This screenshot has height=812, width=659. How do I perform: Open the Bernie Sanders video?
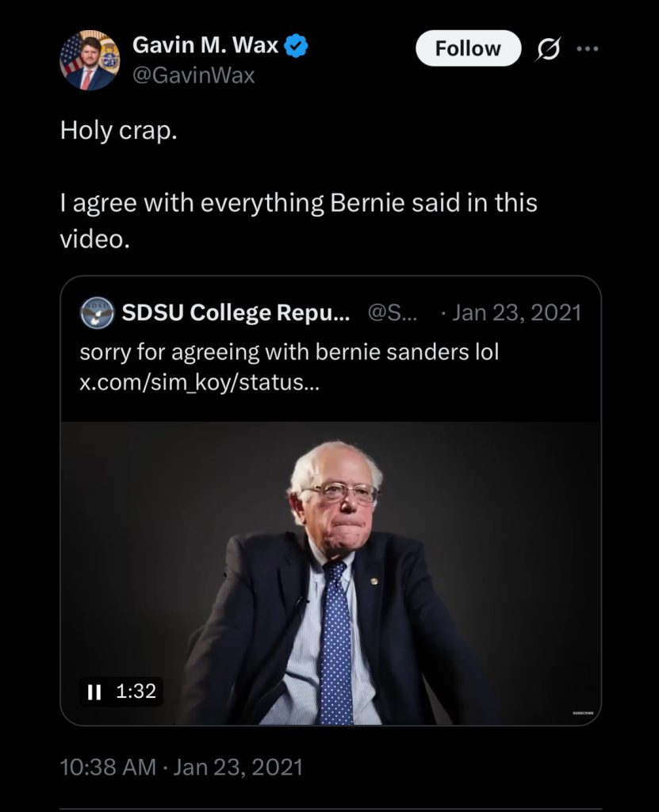(331, 571)
